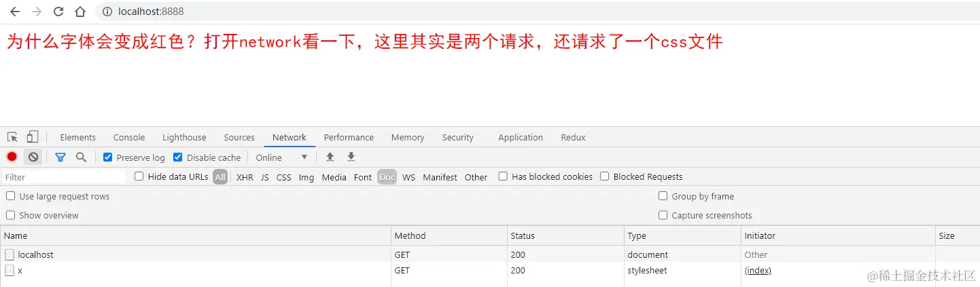Enable Hide data URLs checkbox
Screen dimensions: 980x287
139,176
